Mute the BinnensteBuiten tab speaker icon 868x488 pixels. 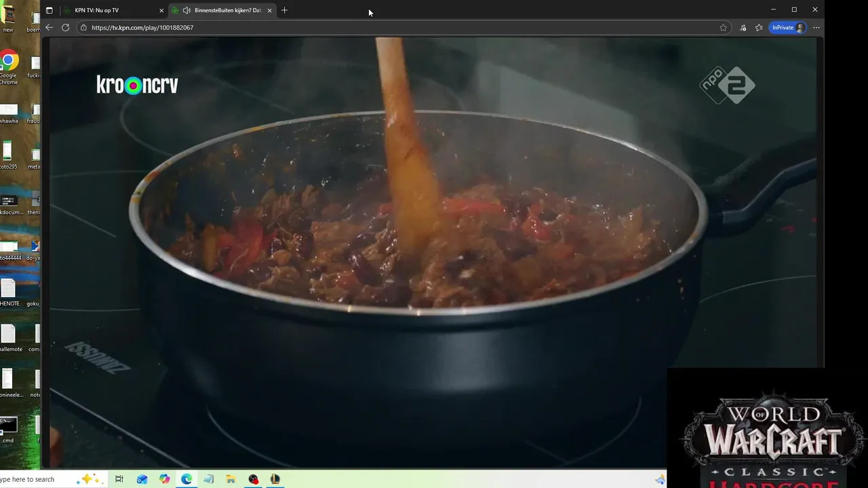point(186,10)
